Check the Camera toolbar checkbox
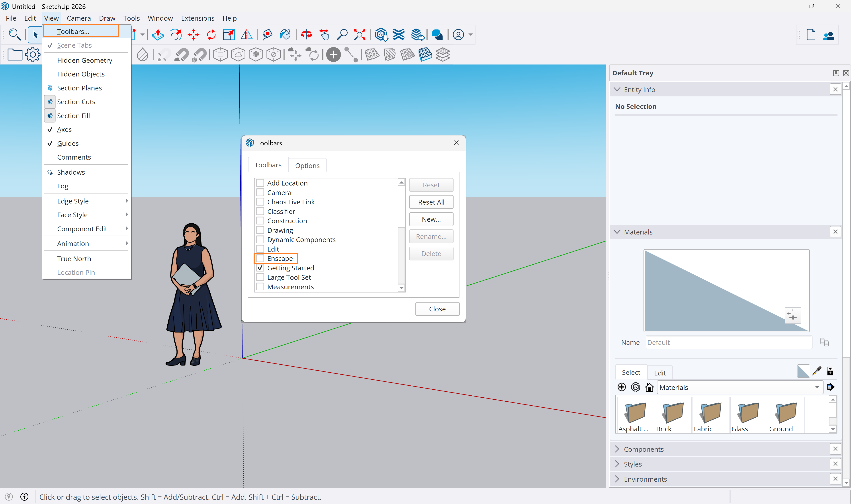The image size is (851, 504). [x=260, y=193]
